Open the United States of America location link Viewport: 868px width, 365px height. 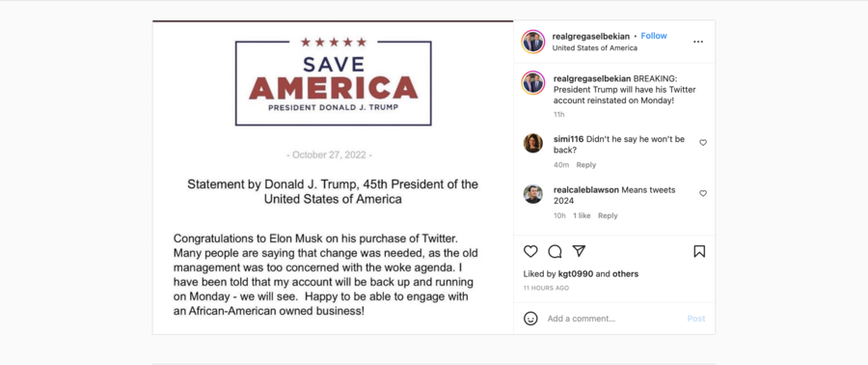click(594, 48)
